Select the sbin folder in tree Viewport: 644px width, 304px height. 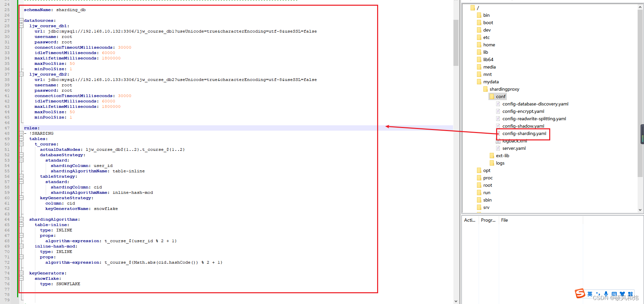[487, 200]
